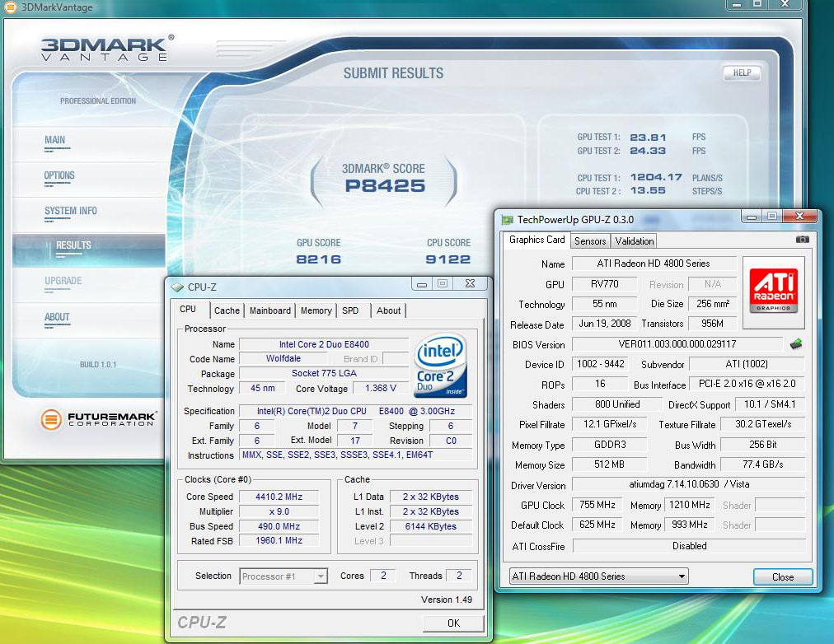
Task: Click the Driver Version field atiumdag 7.14.10.0630
Action: (x=689, y=484)
